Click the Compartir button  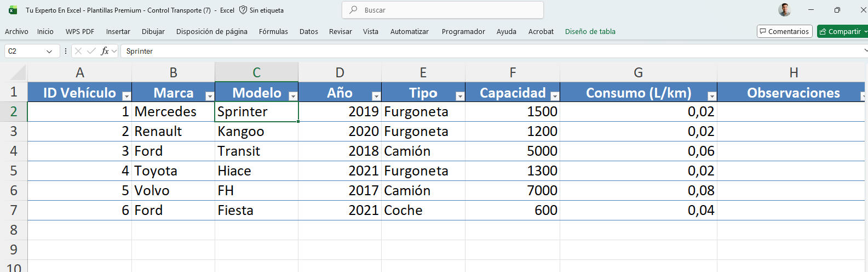click(x=841, y=31)
